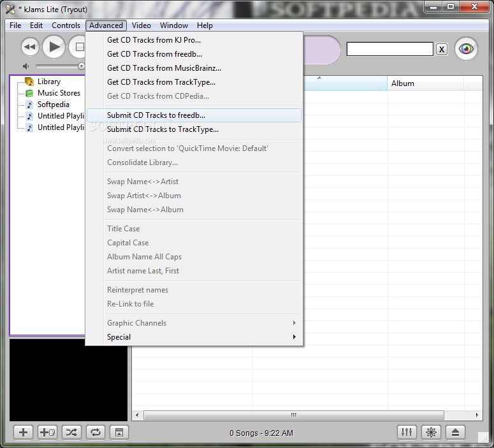Click the status text '0 Songs - 9:22 AM'
The image size is (494, 448).
tap(261, 433)
